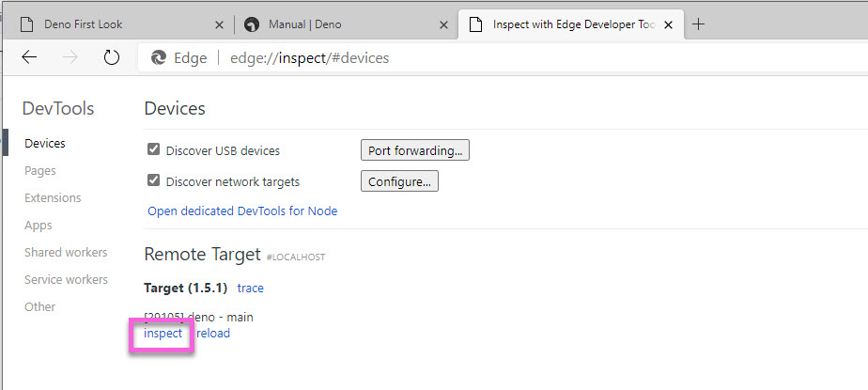Viewport: 868px width, 390px height.
Task: Open dedicated DevTools for Node
Action: 242,211
